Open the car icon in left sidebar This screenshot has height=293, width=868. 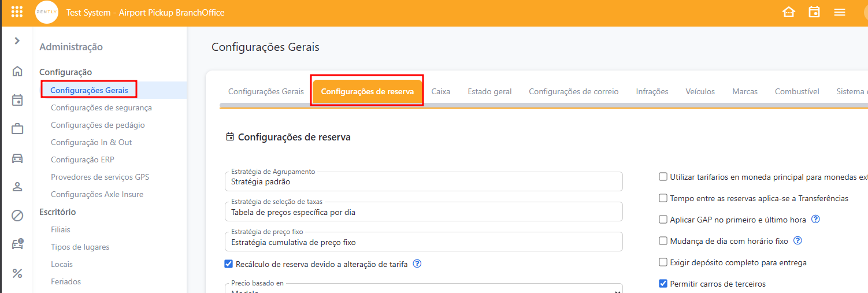pos(17,158)
